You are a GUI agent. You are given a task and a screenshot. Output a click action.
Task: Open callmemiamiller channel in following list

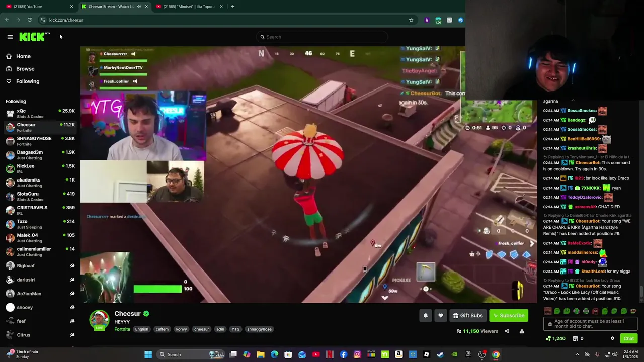[40, 251]
